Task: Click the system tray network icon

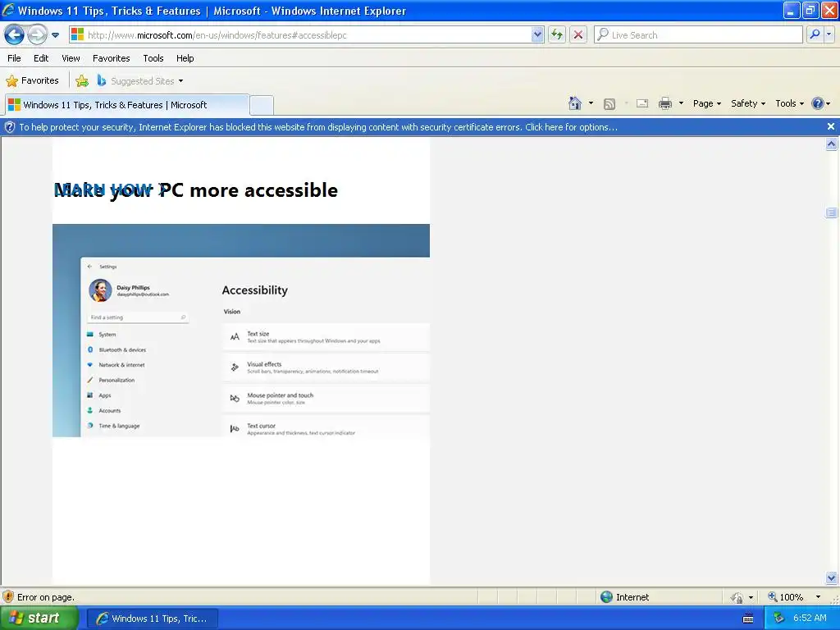Action: click(x=778, y=619)
